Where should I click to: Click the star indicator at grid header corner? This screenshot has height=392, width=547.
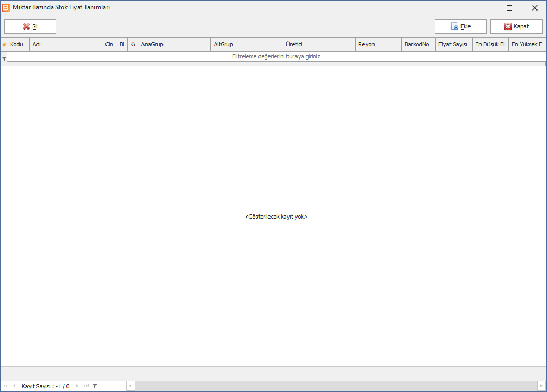coord(4,45)
